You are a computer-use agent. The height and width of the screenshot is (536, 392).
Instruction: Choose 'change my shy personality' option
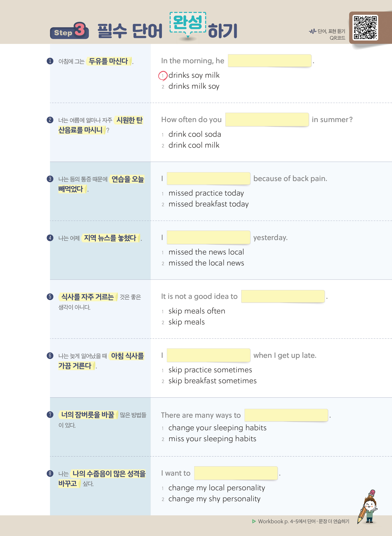click(214, 499)
